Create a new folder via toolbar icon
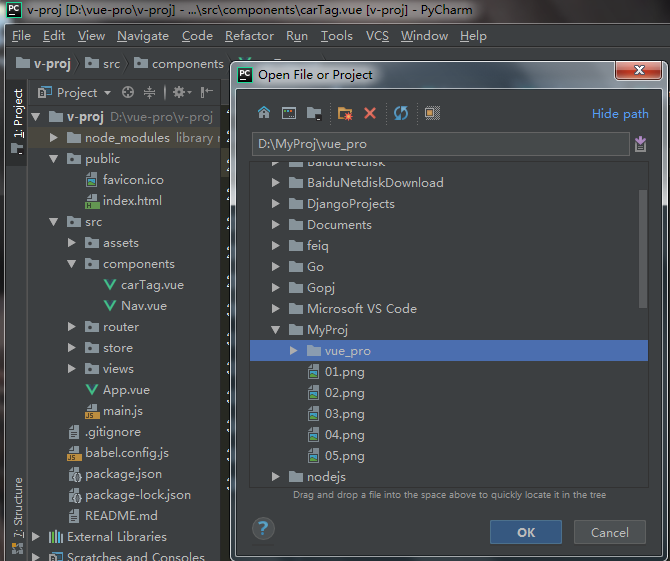Viewport: 670px width, 561px height. 345,113
